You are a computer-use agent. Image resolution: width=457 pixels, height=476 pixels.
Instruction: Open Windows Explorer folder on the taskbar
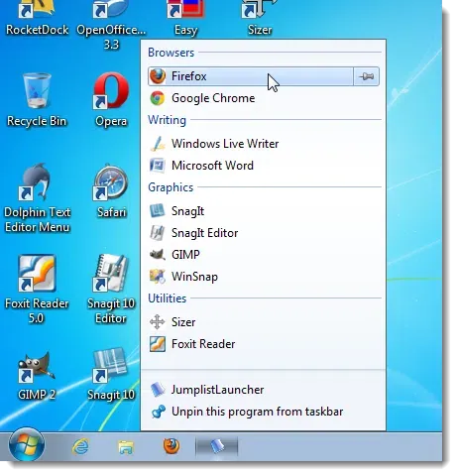[x=126, y=447]
